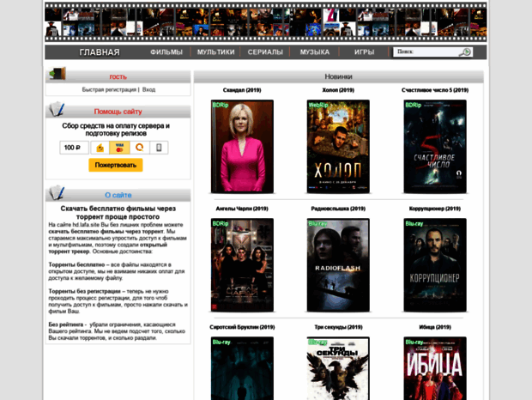This screenshot has height=400, width=532.
Task: Open the Холоп (2019) title link
Action: (x=338, y=90)
